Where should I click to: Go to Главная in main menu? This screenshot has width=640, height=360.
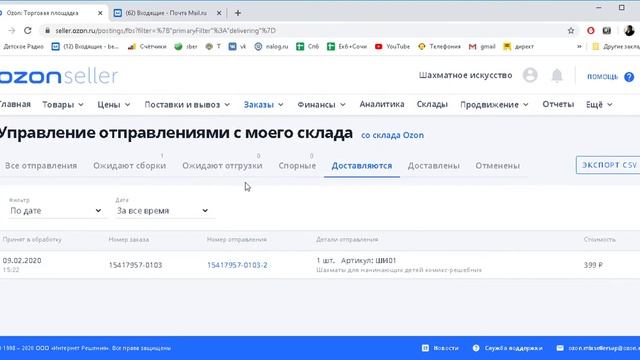coord(15,104)
